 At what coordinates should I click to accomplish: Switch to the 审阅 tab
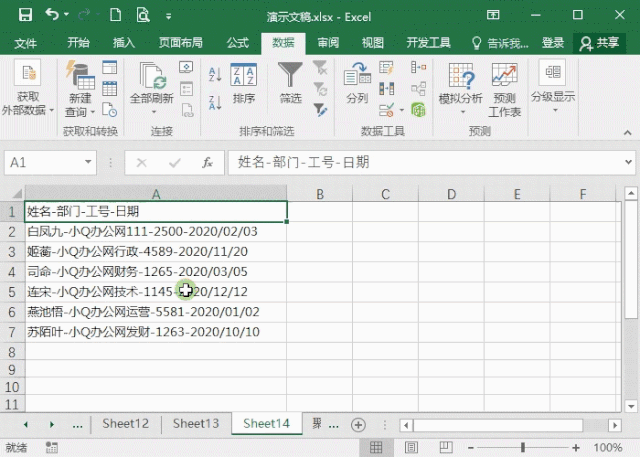point(328,42)
